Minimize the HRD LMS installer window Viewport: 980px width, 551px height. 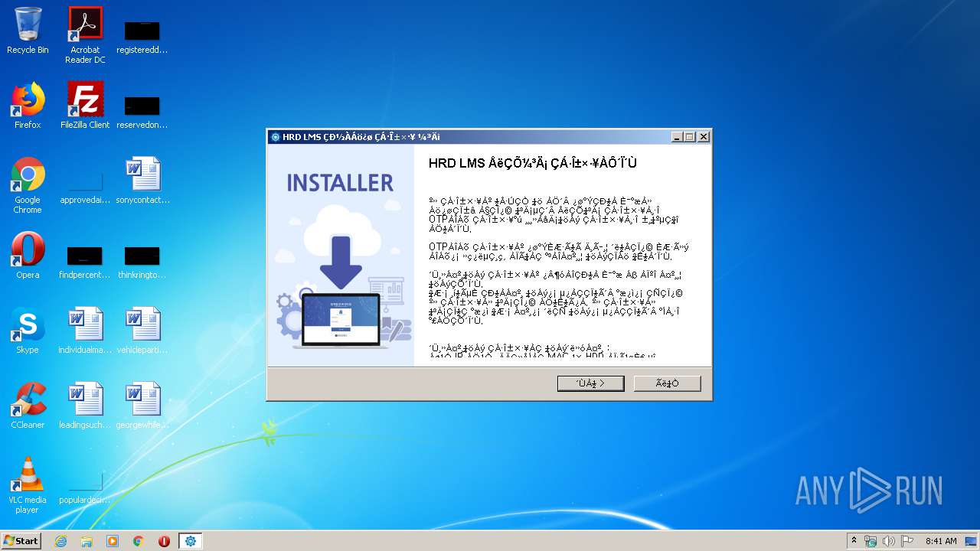[x=677, y=137]
